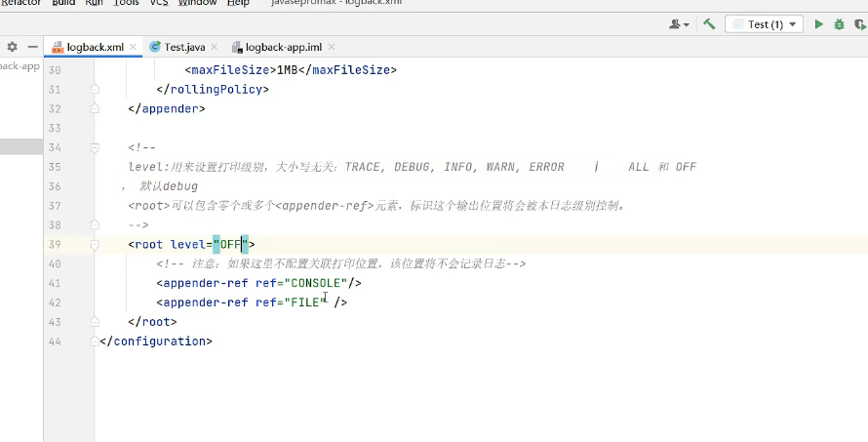
Task: Build the project with the hammer icon
Action: click(x=709, y=24)
